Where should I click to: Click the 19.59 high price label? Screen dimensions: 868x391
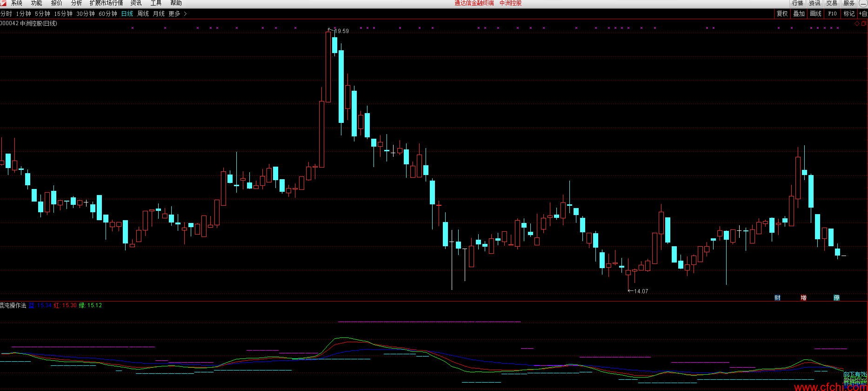pos(341,31)
